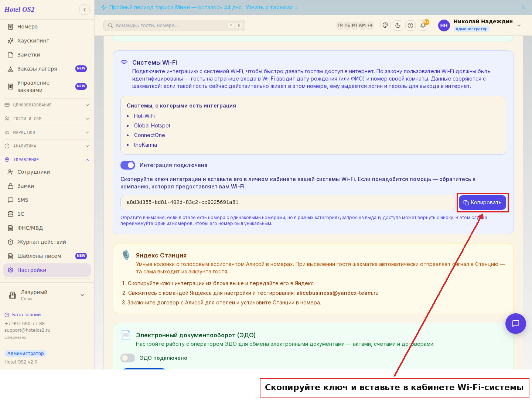Expand the Маркетинг section

click(47, 133)
